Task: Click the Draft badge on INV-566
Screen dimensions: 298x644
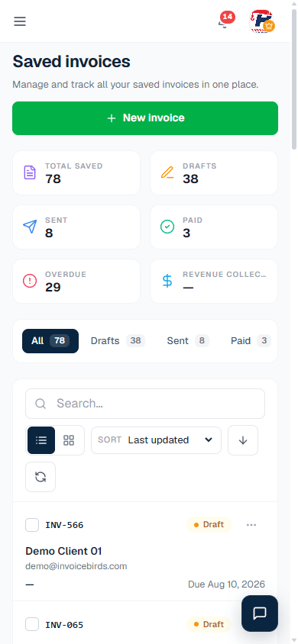Action: coord(209,524)
